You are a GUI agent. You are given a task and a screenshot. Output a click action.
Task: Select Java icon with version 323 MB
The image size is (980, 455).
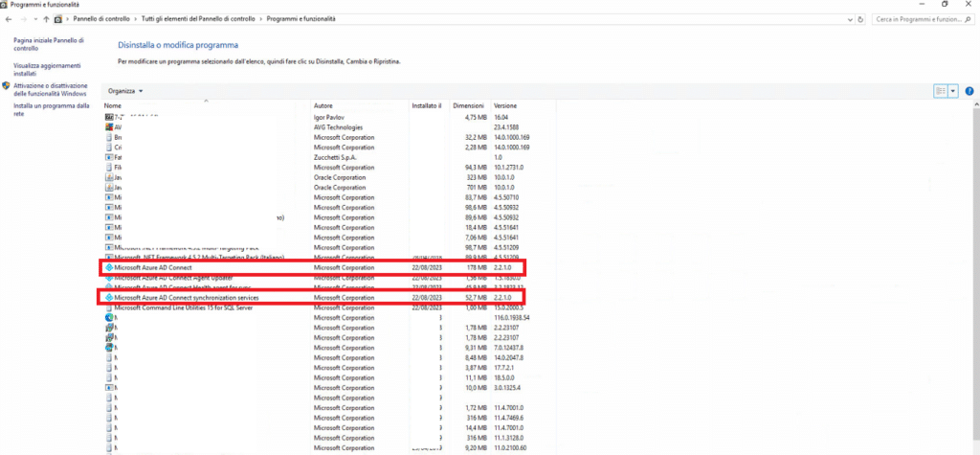pyautogui.click(x=109, y=177)
